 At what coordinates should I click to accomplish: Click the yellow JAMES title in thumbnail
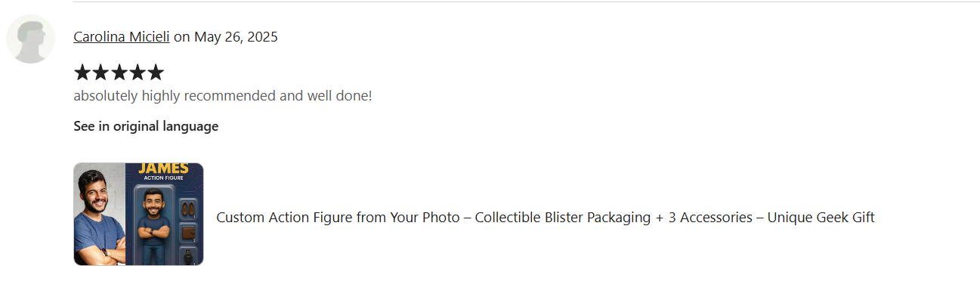[x=165, y=169]
